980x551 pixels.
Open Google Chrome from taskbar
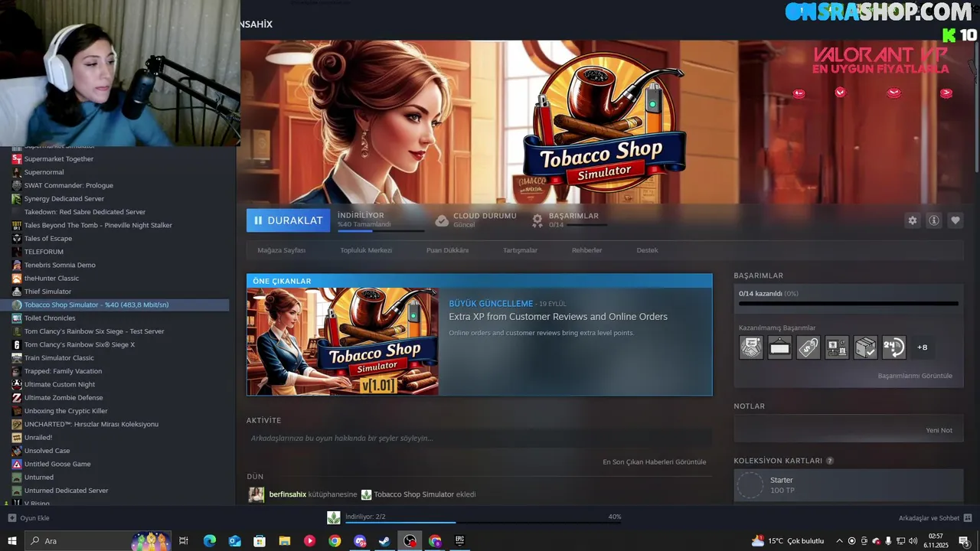[x=335, y=541]
